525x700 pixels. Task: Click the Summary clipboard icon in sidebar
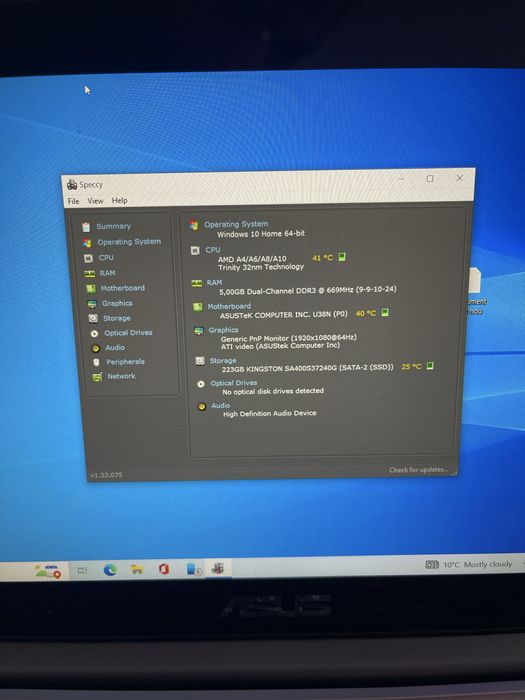coord(86,227)
